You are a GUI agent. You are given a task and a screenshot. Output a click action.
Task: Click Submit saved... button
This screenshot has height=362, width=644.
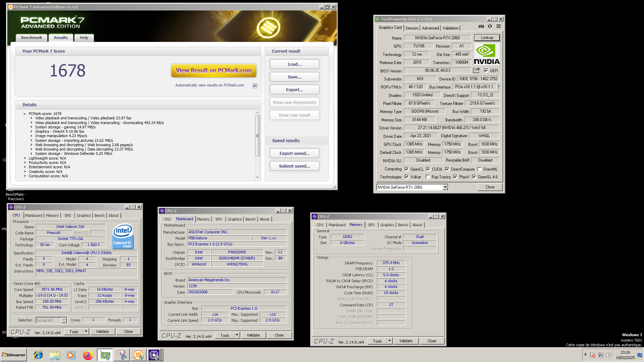click(294, 166)
